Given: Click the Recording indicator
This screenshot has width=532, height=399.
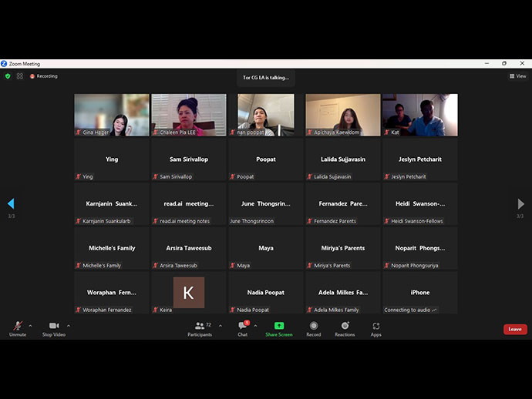Looking at the screenshot, I should coord(43,76).
